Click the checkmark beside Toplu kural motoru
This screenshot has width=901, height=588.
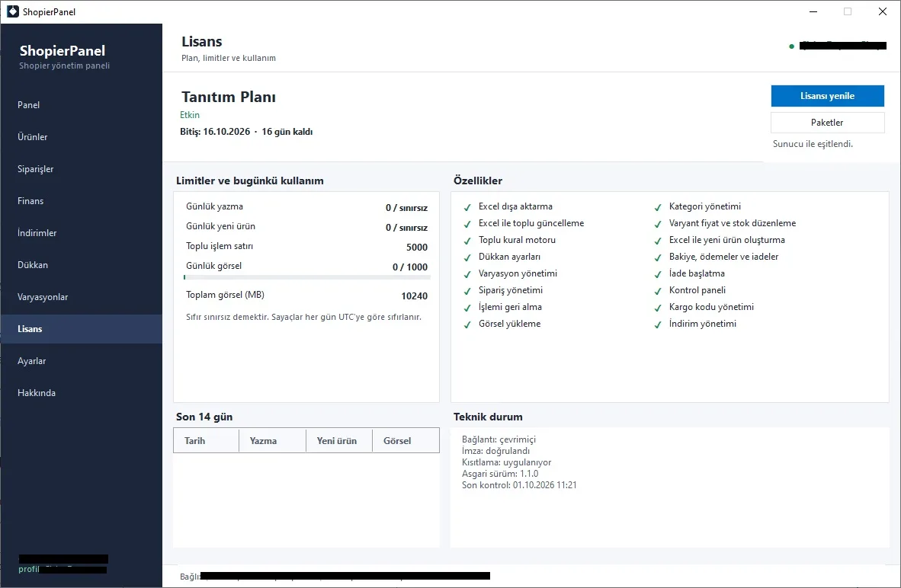point(467,241)
